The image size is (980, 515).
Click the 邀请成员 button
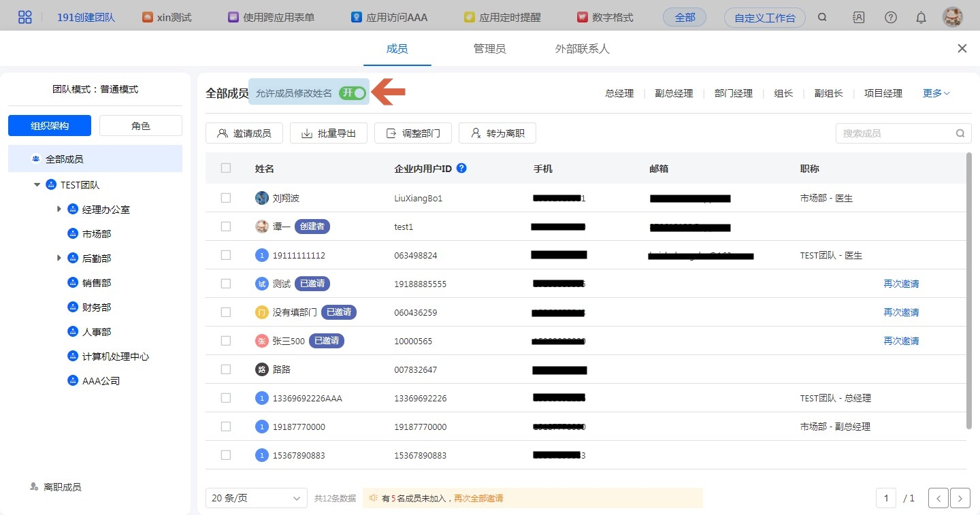(244, 133)
